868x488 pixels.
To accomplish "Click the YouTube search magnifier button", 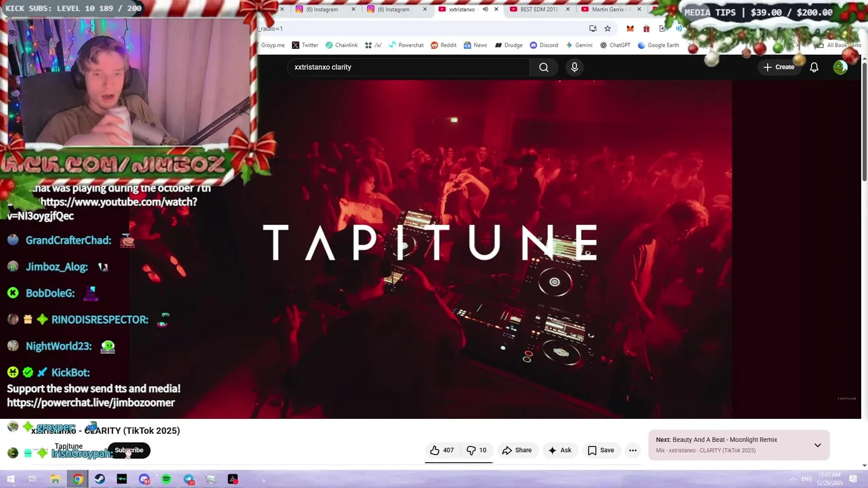I will (544, 67).
